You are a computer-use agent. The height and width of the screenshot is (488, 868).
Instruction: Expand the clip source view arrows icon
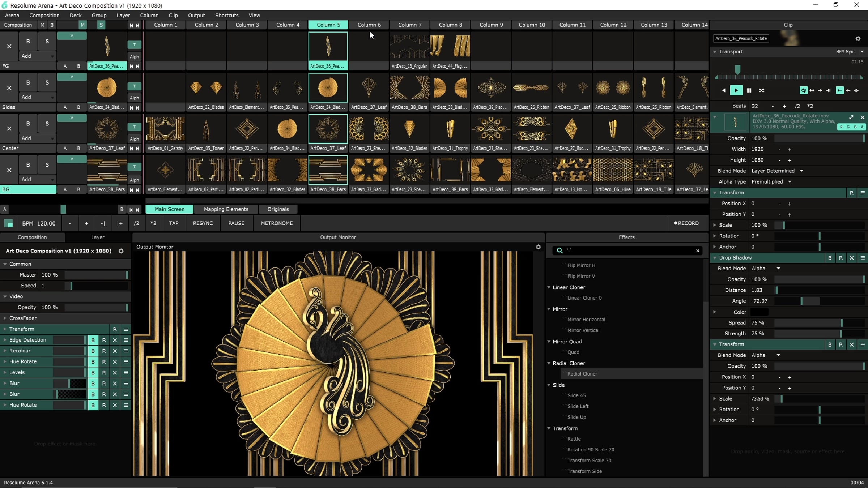point(851,117)
